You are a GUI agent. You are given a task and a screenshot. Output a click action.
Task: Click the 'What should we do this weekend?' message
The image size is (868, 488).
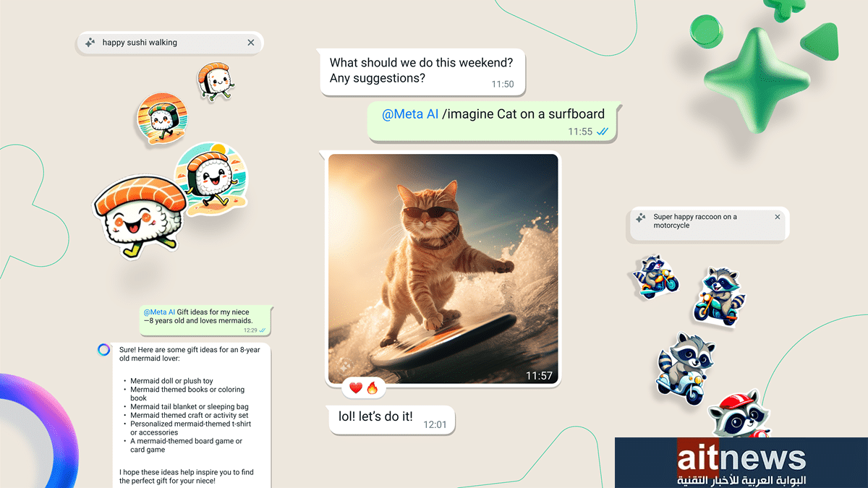pos(422,72)
